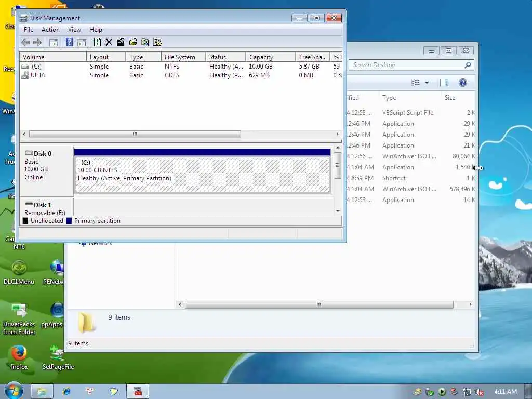Click the 5.87 GB free space cell
Image resolution: width=532 pixels, height=399 pixels.
pos(309,66)
